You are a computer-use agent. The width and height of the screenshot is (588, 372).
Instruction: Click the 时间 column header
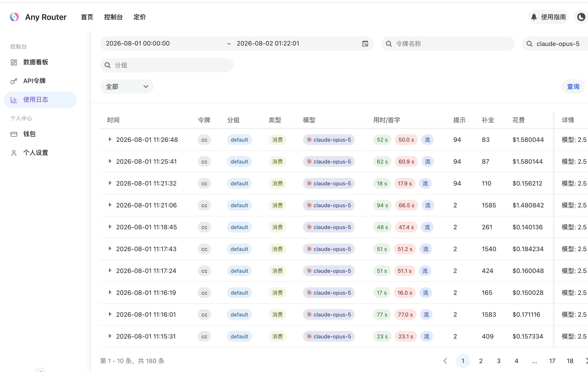tap(113, 120)
